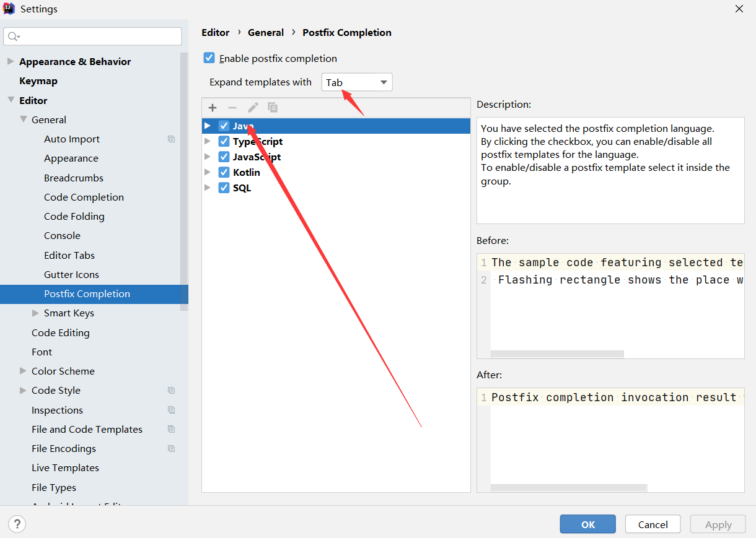The image size is (756, 538).
Task: Expand the Java template group
Action: [208, 126]
